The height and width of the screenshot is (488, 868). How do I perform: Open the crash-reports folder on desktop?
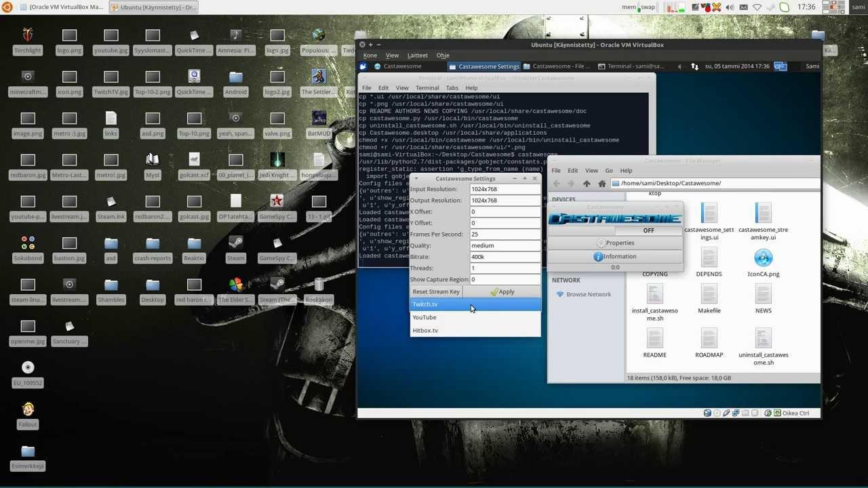click(153, 243)
